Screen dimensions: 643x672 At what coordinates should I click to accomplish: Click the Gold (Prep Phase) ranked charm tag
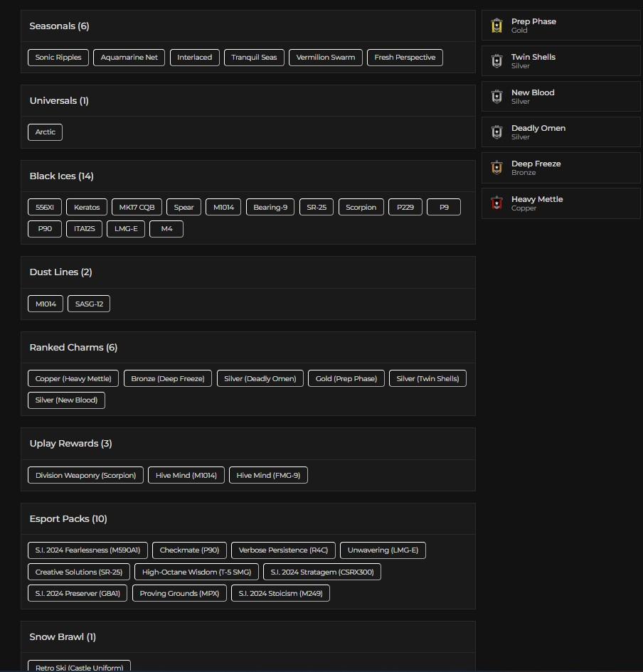point(346,379)
